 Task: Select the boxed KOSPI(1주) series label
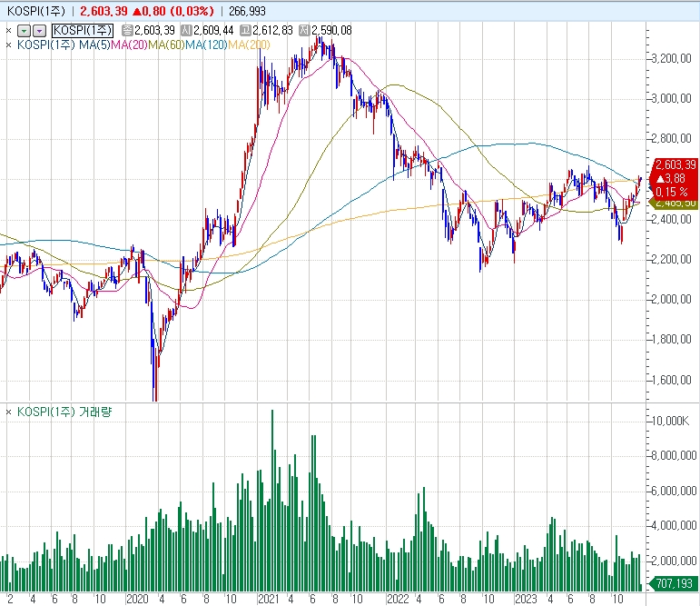83,30
